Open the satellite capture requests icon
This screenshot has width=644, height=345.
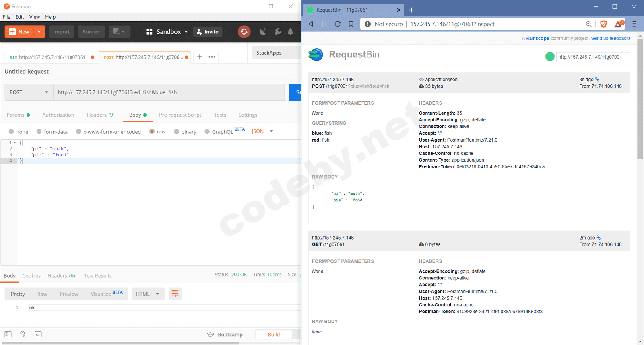[x=263, y=31]
